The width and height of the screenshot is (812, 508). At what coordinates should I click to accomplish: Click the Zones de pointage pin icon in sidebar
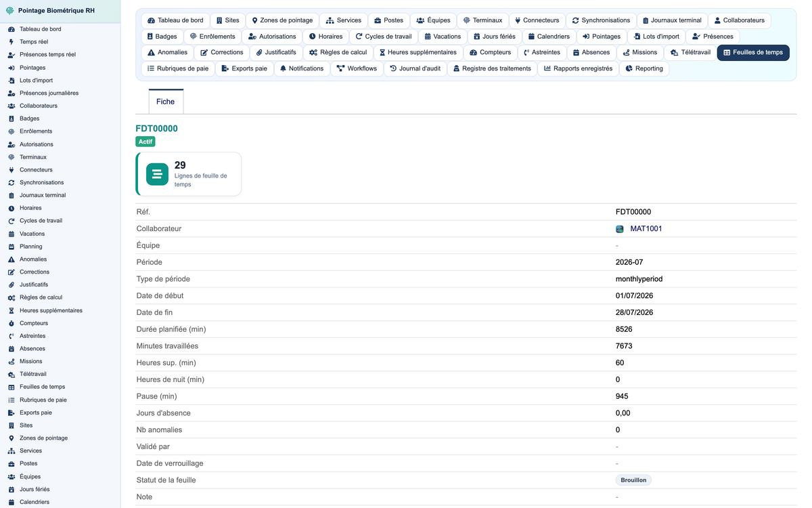pyautogui.click(x=12, y=438)
